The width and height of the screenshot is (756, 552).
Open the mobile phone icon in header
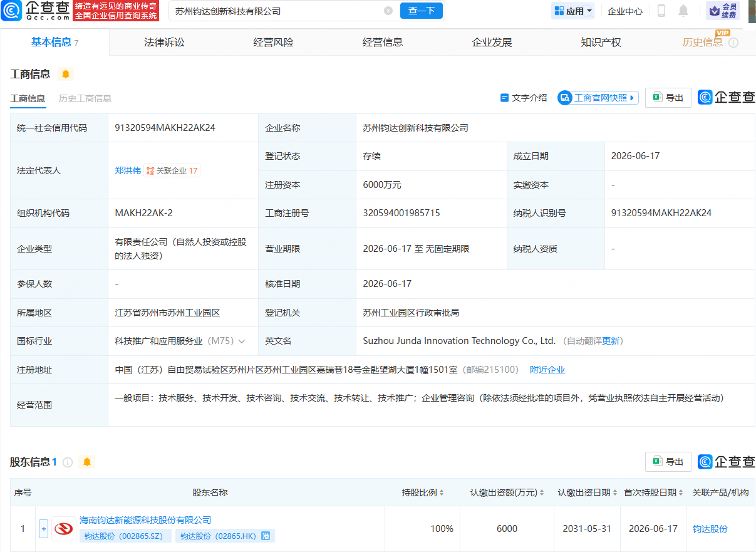point(661,11)
